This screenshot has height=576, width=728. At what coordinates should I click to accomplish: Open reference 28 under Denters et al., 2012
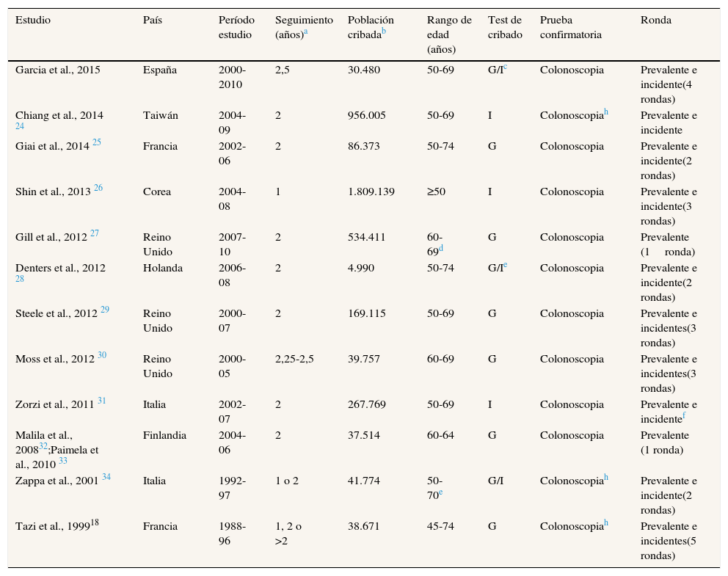click(20, 279)
